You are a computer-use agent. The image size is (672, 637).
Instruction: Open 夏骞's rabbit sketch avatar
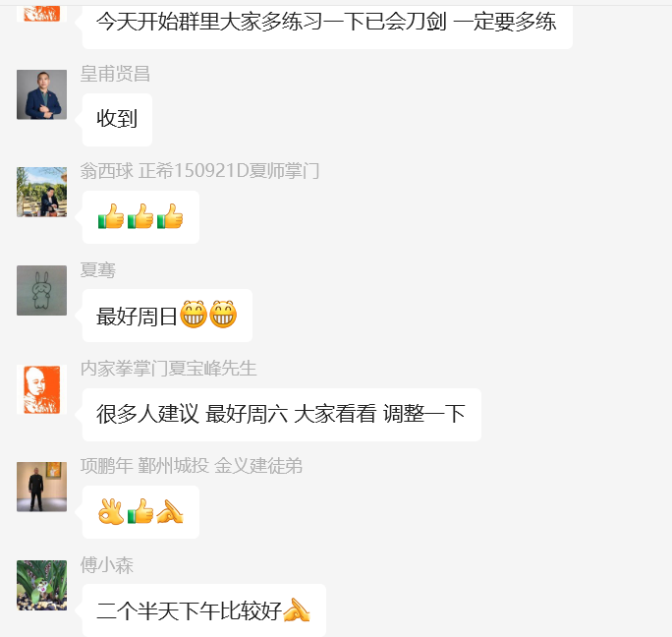pos(41,290)
